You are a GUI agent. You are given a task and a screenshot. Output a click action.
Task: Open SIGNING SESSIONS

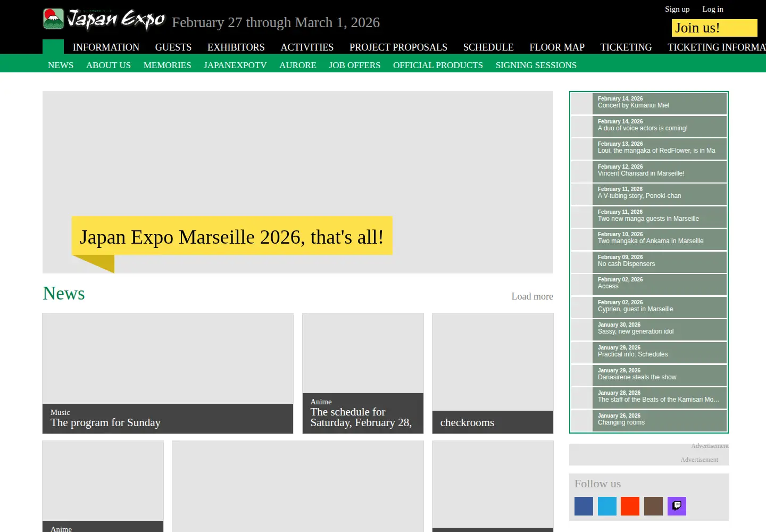pyautogui.click(x=536, y=65)
